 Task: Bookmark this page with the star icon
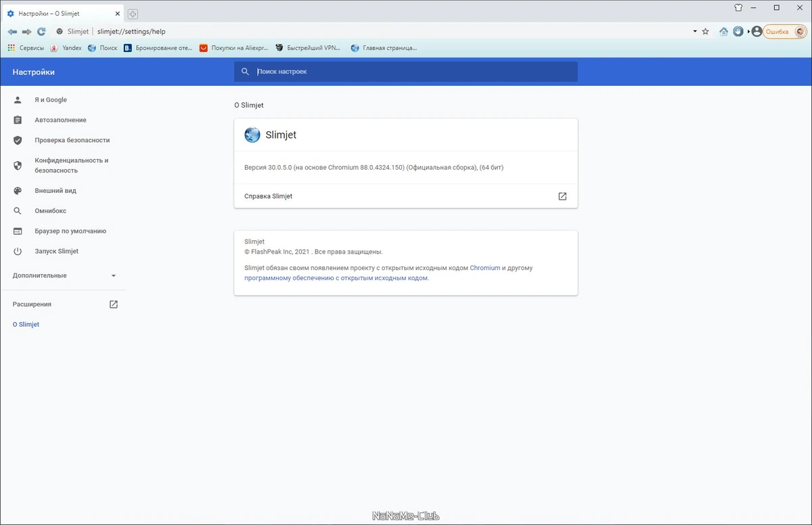pyautogui.click(x=706, y=31)
